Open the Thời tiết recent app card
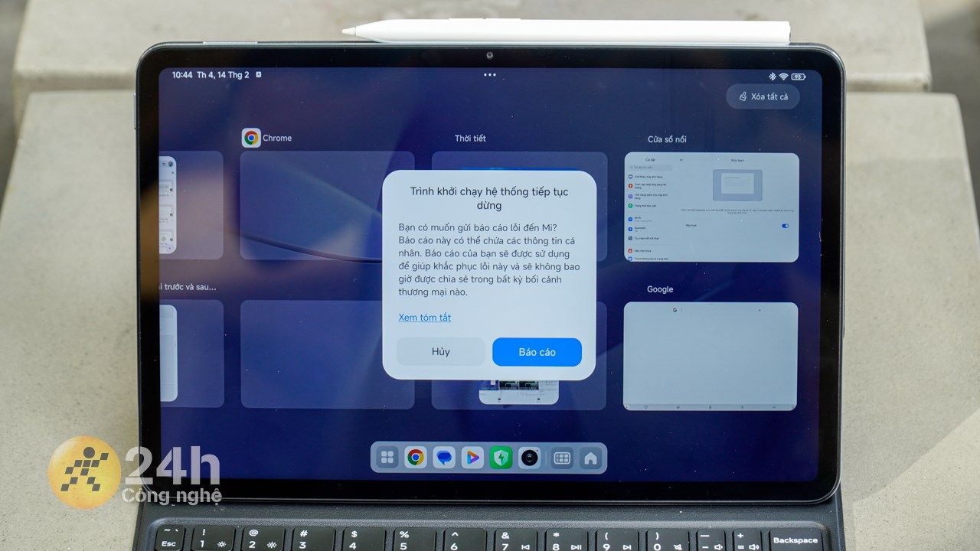 519,205
